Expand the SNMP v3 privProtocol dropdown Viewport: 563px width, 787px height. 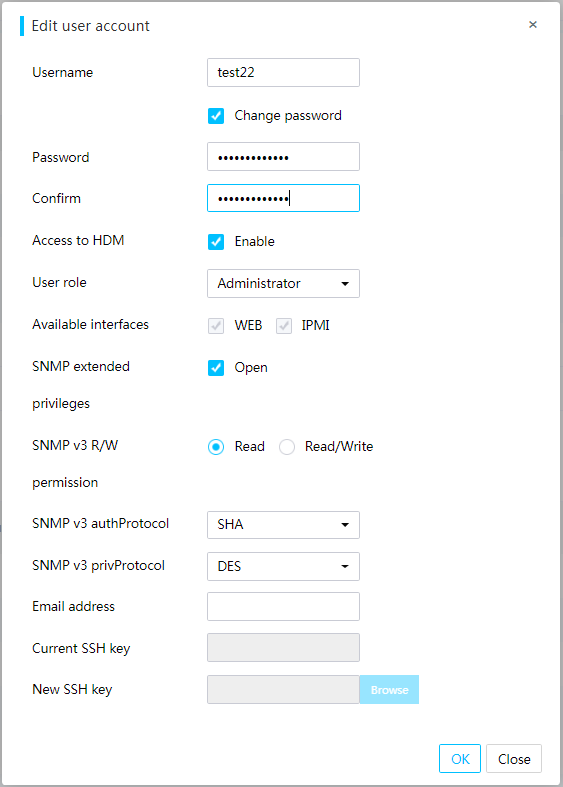(283, 566)
